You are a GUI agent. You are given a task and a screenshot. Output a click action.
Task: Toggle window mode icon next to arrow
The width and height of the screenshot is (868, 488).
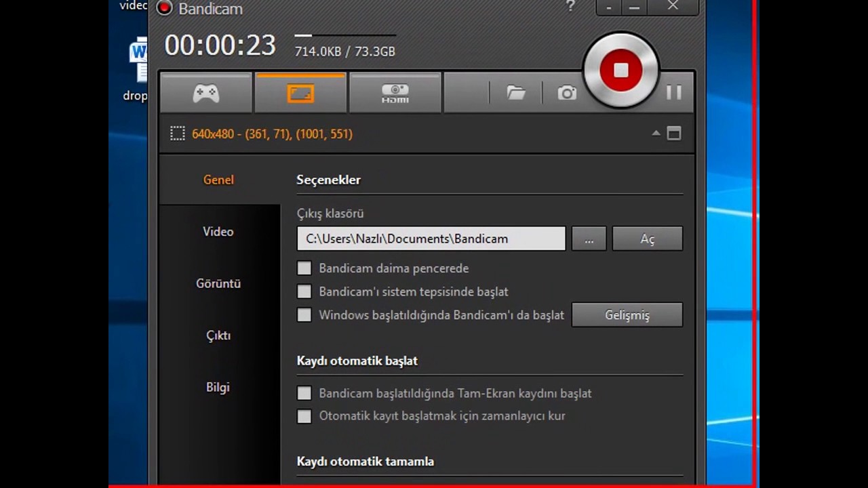click(x=673, y=134)
